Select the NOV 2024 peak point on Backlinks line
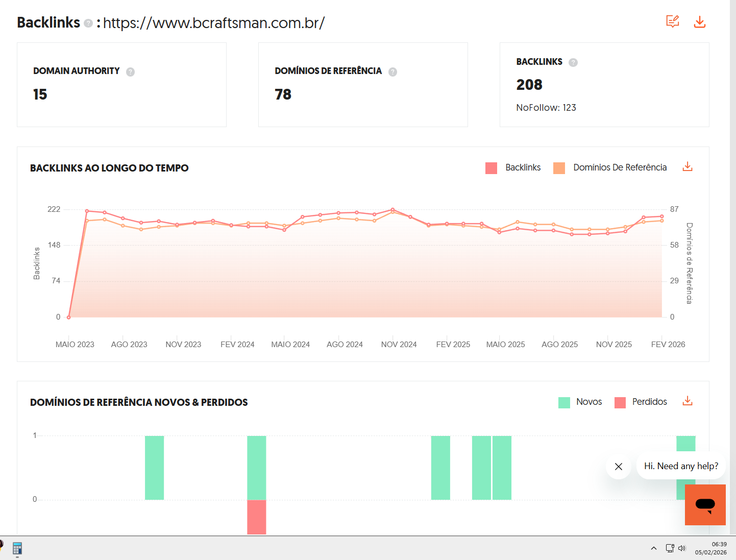 (392, 210)
